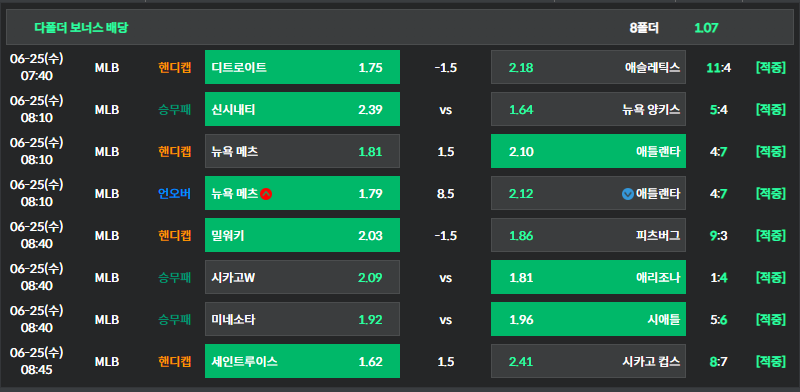Click the red over arrow icon on 뉴욕 메츠

[x=266, y=194]
